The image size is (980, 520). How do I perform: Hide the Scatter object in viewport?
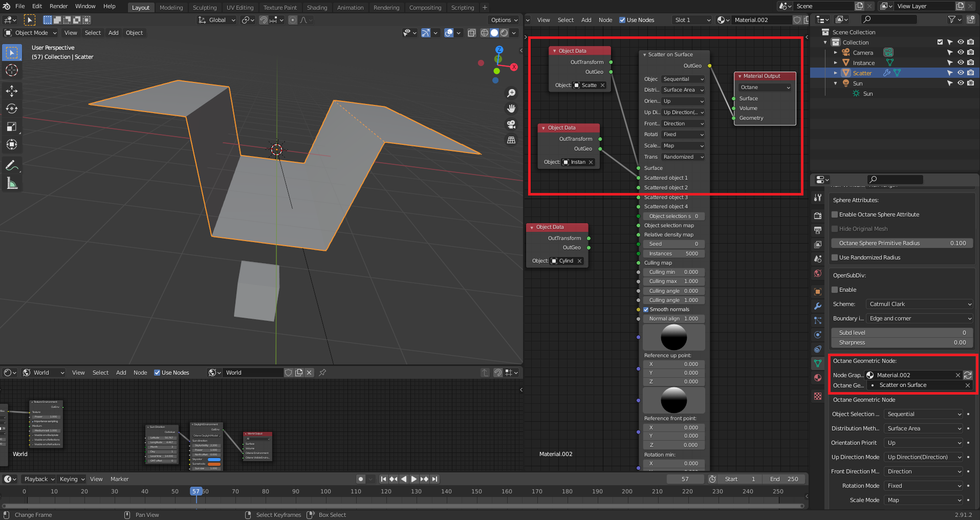click(x=961, y=73)
